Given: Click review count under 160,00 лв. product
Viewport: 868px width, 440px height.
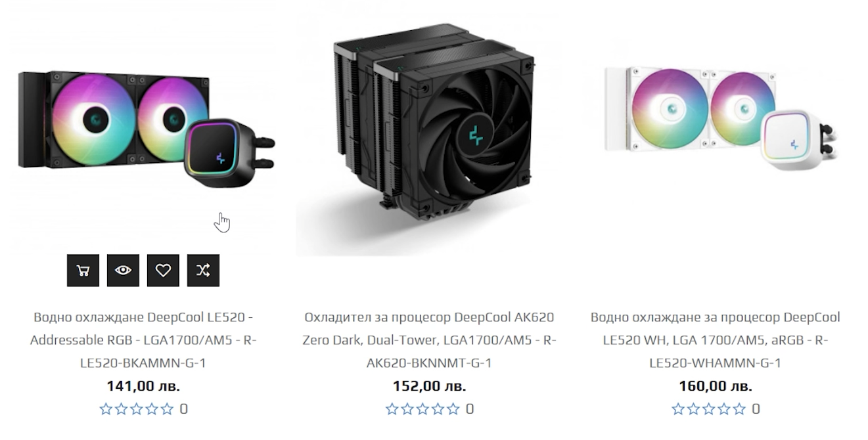Looking at the screenshot, I should click(x=756, y=409).
